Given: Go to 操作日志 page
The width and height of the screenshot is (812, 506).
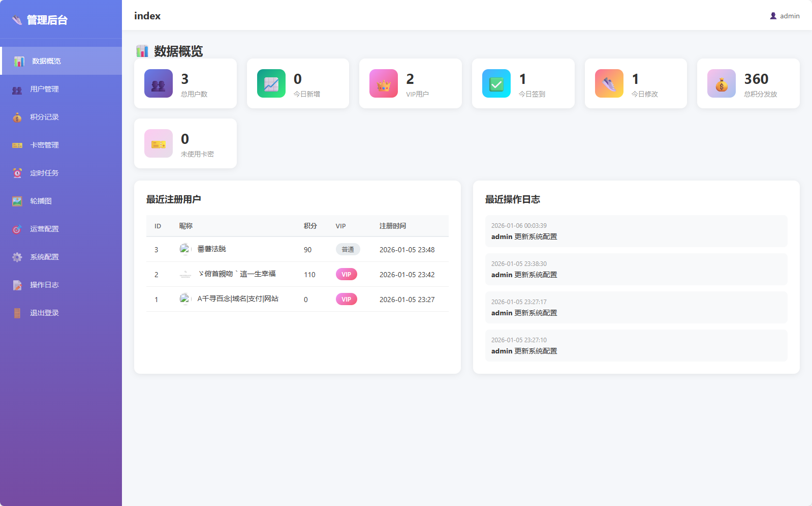Looking at the screenshot, I should 61,285.
